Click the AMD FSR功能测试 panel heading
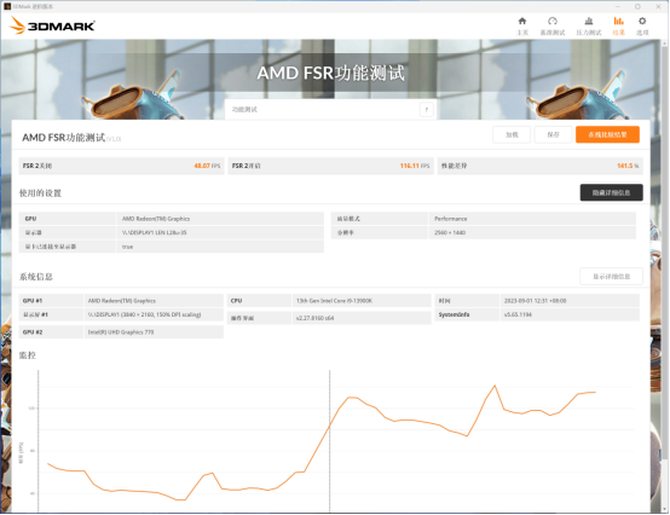 coord(64,138)
